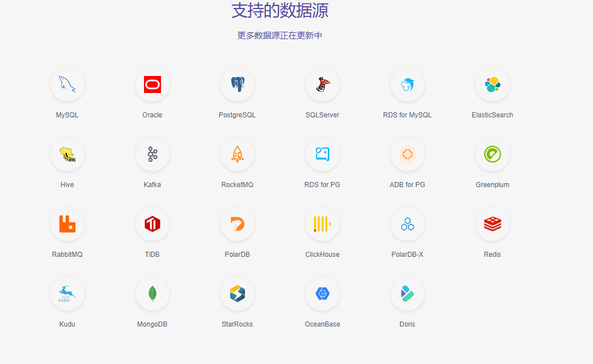Click the StarRocks label
This screenshot has width=593, height=364.
coord(238,324)
